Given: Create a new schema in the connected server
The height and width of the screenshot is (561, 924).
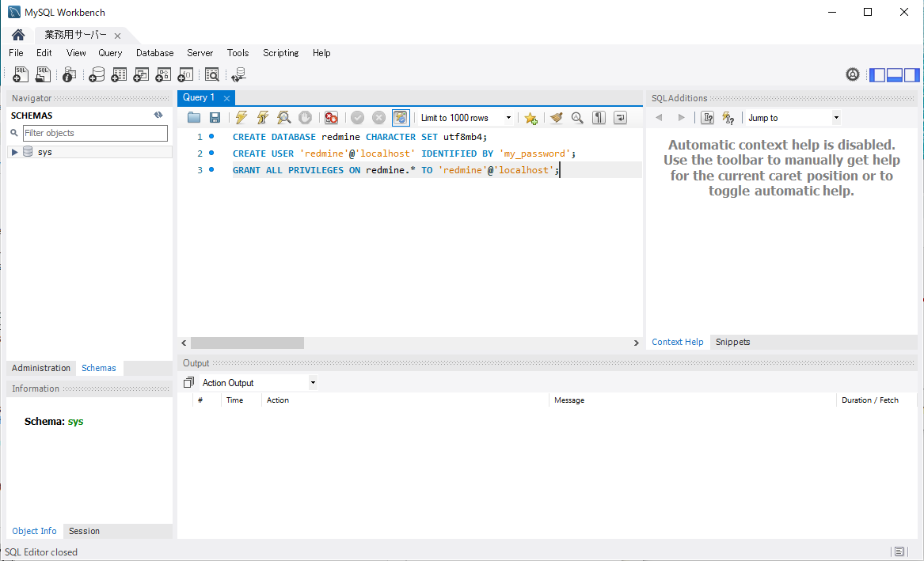Looking at the screenshot, I should point(97,74).
